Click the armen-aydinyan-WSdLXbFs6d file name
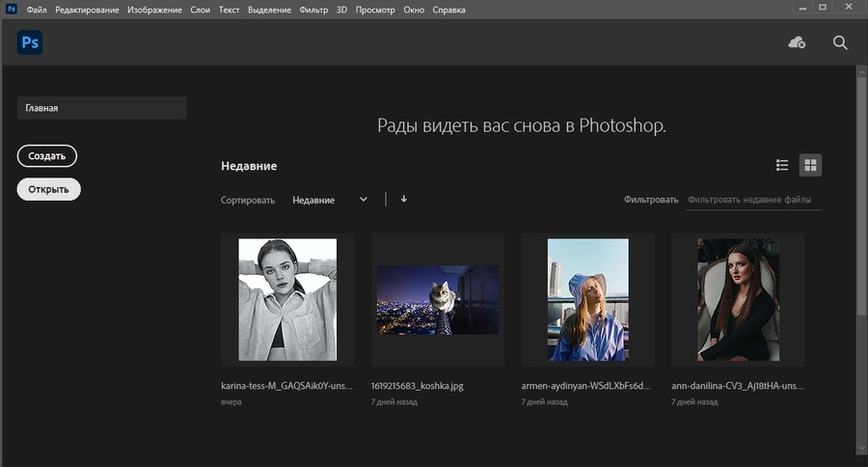Image resolution: width=868 pixels, height=467 pixels. pos(586,386)
